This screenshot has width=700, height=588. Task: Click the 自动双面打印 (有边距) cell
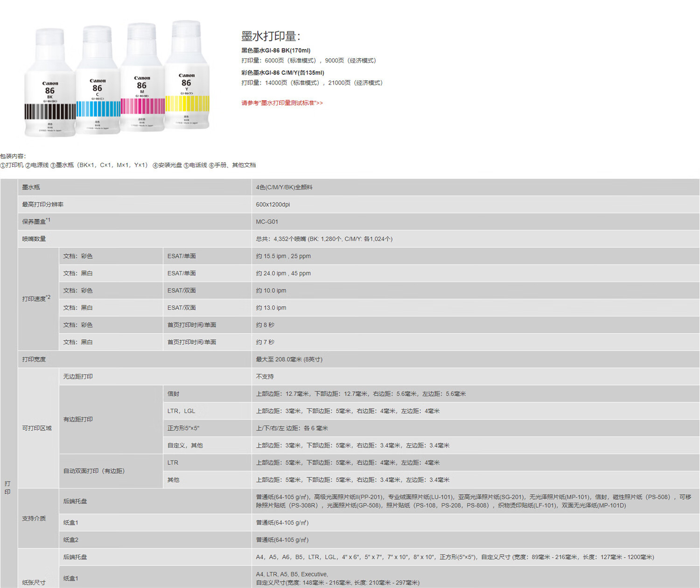tap(111, 471)
